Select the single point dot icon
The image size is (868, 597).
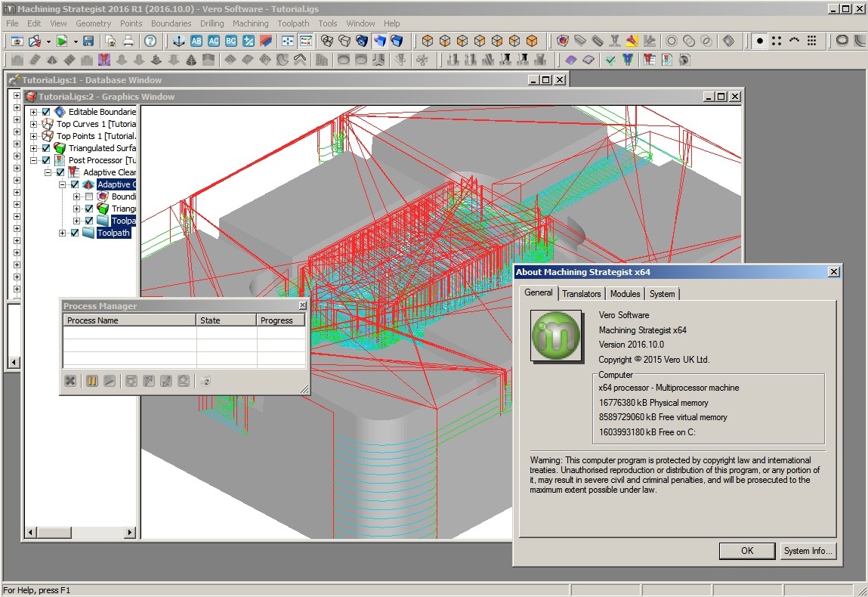(x=759, y=41)
